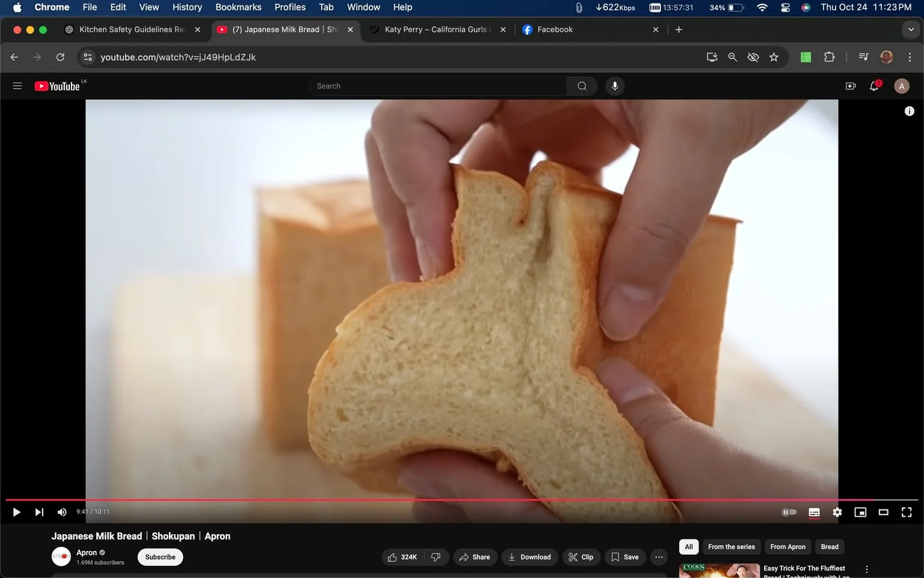Install app icon in address bar

(x=712, y=57)
